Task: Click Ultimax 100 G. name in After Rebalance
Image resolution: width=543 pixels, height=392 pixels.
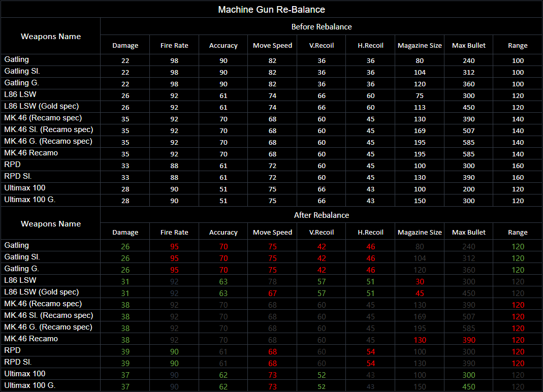Action: click(x=29, y=385)
